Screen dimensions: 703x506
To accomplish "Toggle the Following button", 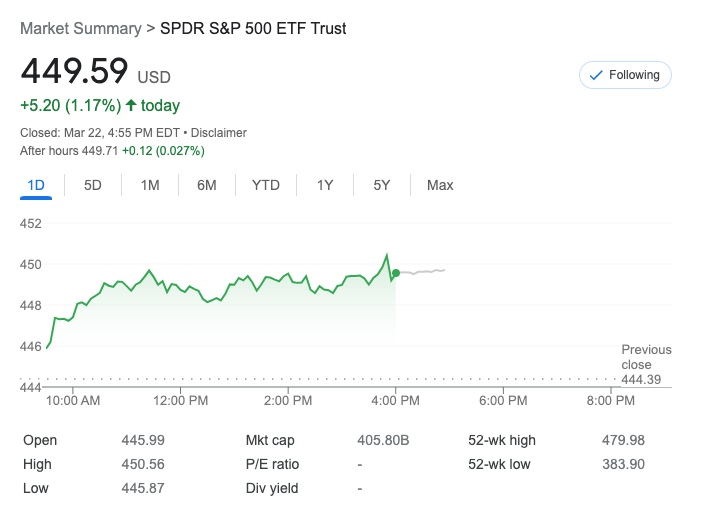I will pyautogui.click(x=625, y=75).
